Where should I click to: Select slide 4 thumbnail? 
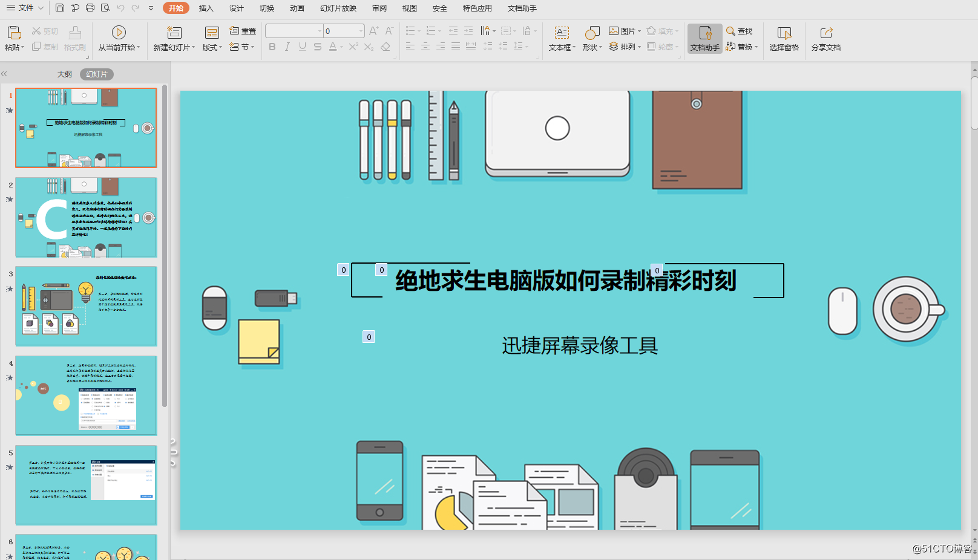click(86, 396)
